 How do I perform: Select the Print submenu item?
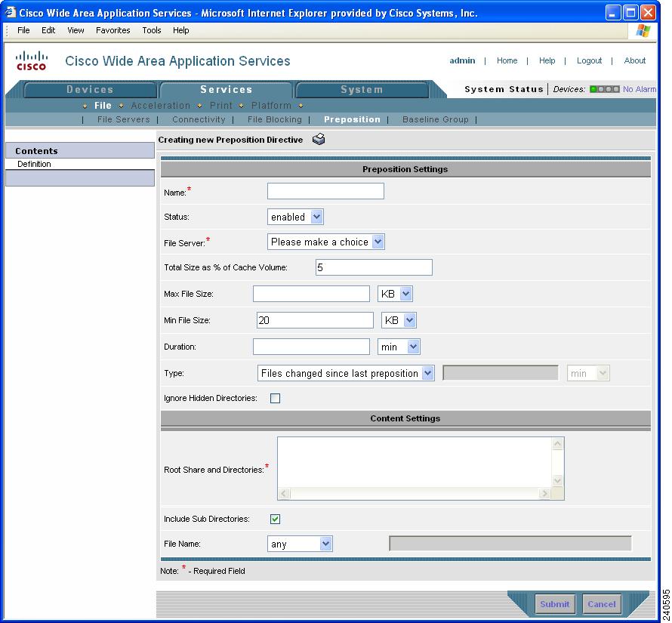click(220, 106)
